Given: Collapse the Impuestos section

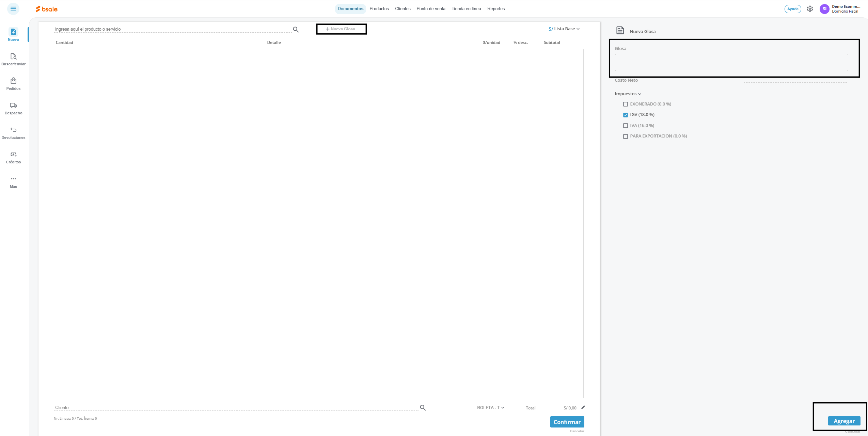Looking at the screenshot, I should [628, 94].
